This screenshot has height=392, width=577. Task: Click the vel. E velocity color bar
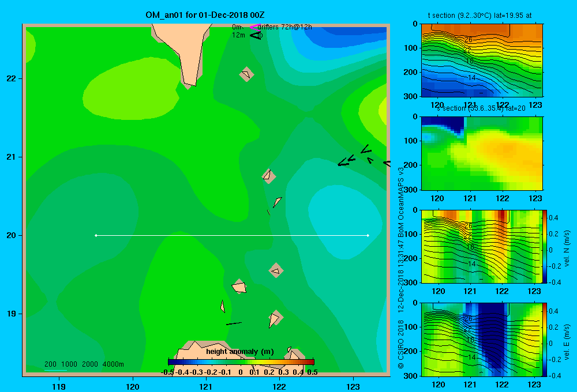click(545, 340)
